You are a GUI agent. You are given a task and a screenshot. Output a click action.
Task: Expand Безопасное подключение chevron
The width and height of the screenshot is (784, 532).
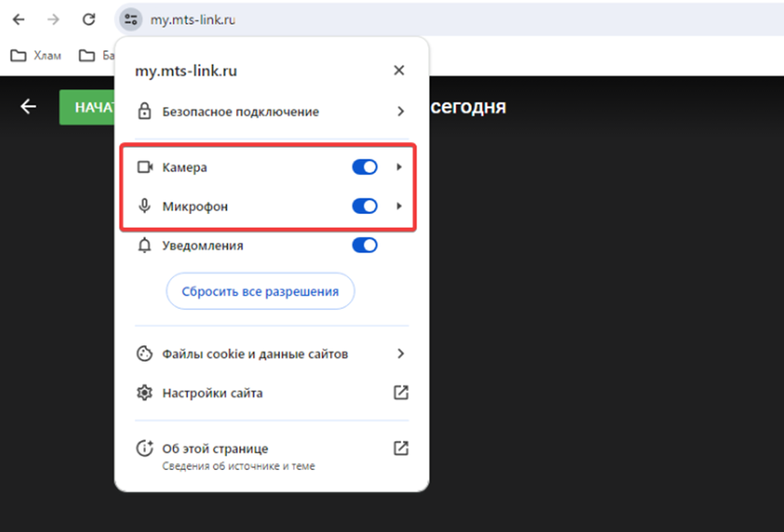point(399,111)
